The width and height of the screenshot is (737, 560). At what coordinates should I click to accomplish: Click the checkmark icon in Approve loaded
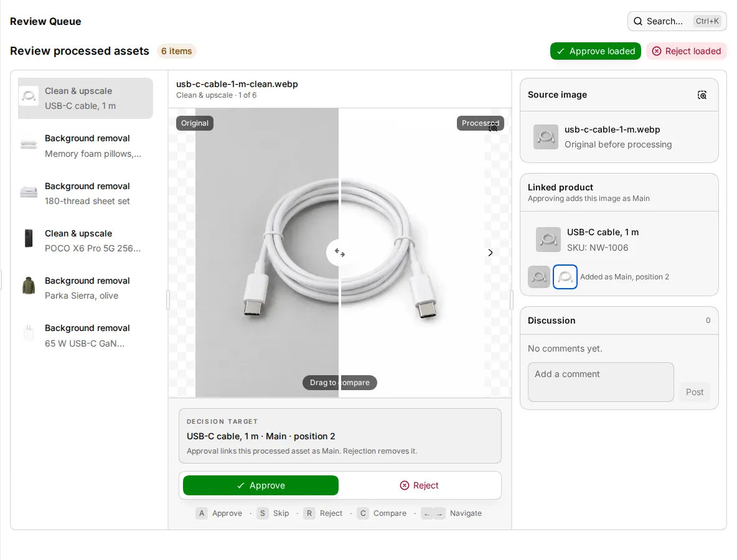tap(560, 51)
